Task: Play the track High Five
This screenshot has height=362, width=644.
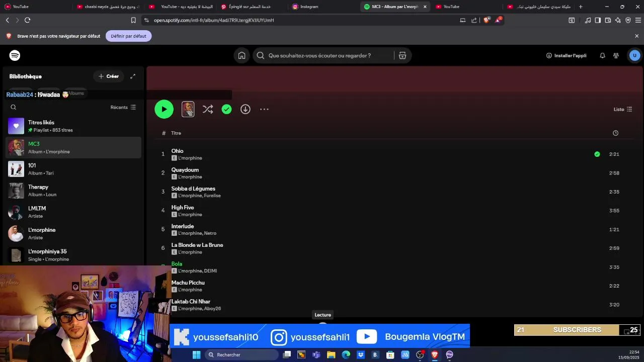Action: (x=183, y=207)
